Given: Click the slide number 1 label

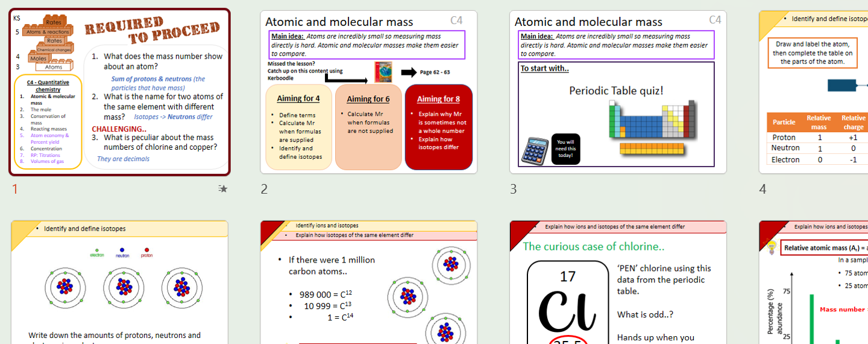Looking at the screenshot, I should point(15,190).
